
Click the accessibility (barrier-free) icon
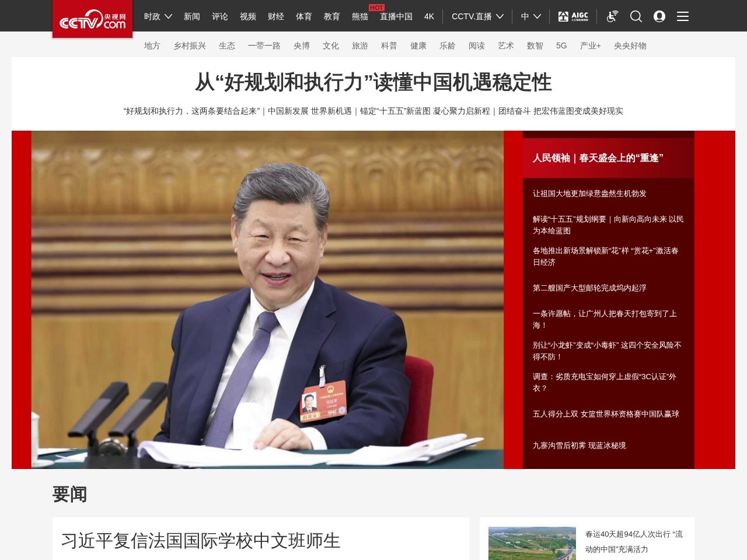click(612, 16)
